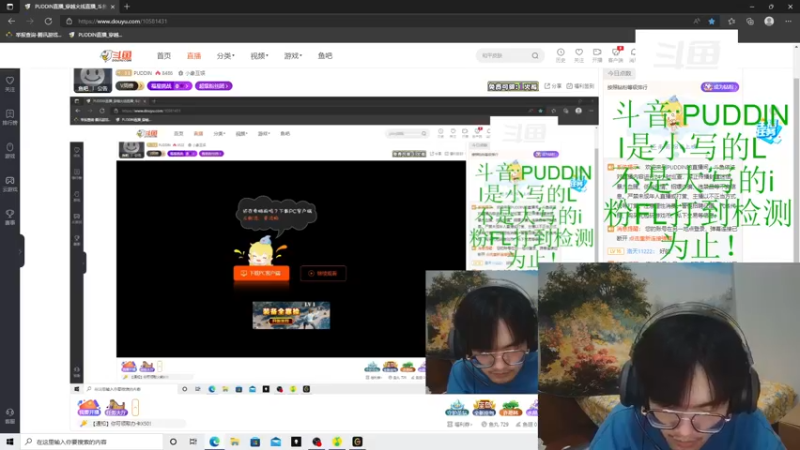Expand the 分类 categories dropdown
800x450 pixels.
tap(226, 56)
